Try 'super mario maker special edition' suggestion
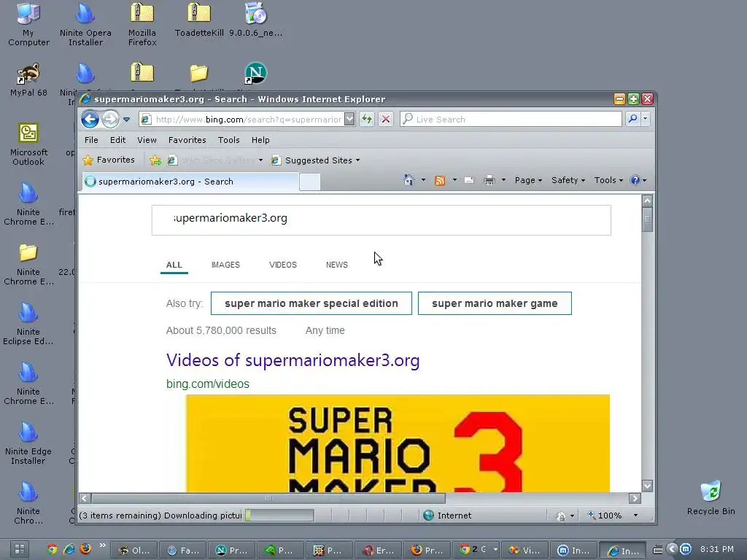 [x=311, y=303]
